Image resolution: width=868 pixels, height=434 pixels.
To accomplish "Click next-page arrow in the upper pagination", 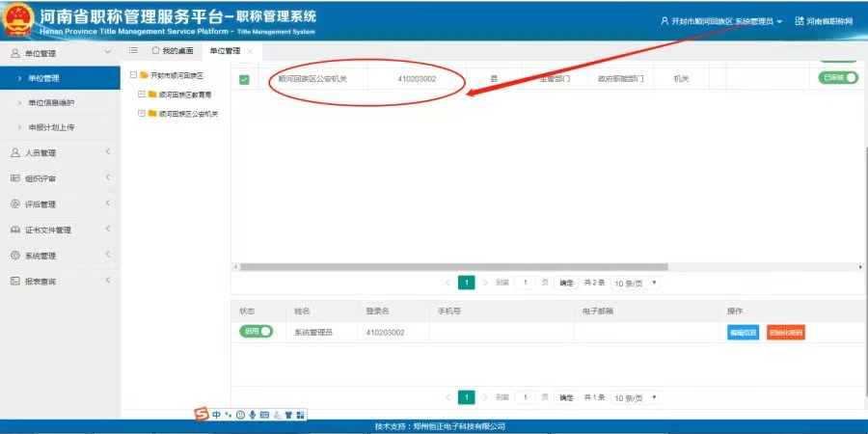I will click(x=485, y=283).
